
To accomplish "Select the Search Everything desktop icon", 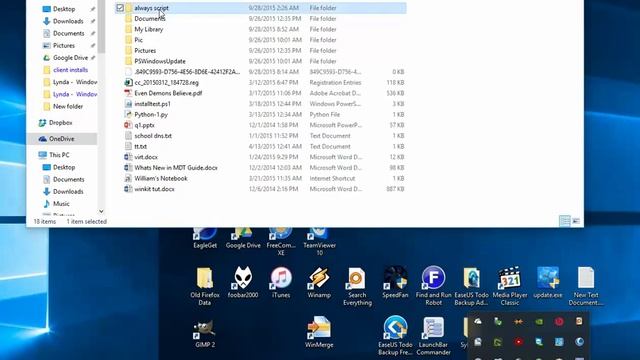I will [357, 286].
